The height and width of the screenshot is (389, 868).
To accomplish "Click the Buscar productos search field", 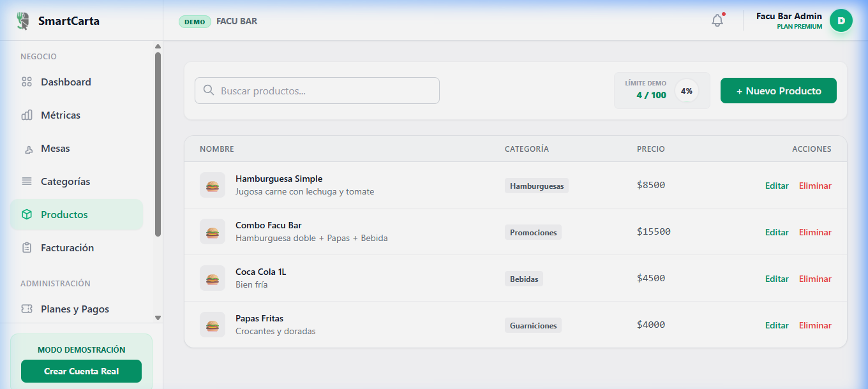I will 317,90.
